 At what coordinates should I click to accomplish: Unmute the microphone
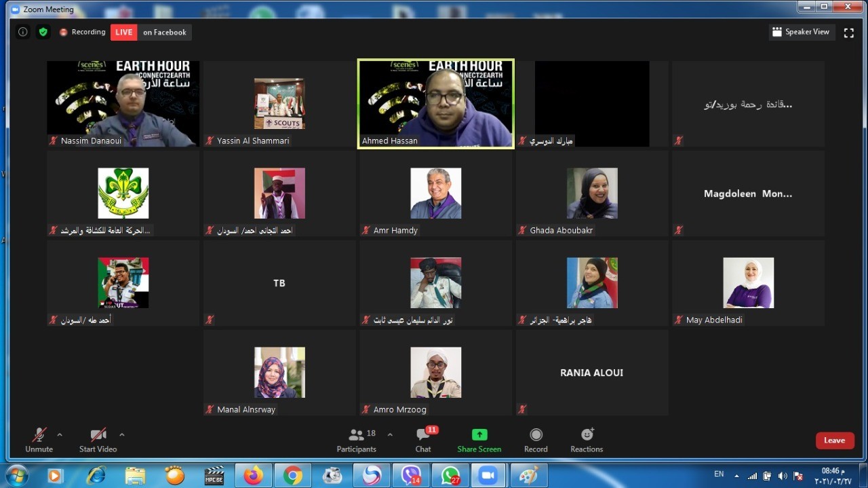pyautogui.click(x=39, y=440)
